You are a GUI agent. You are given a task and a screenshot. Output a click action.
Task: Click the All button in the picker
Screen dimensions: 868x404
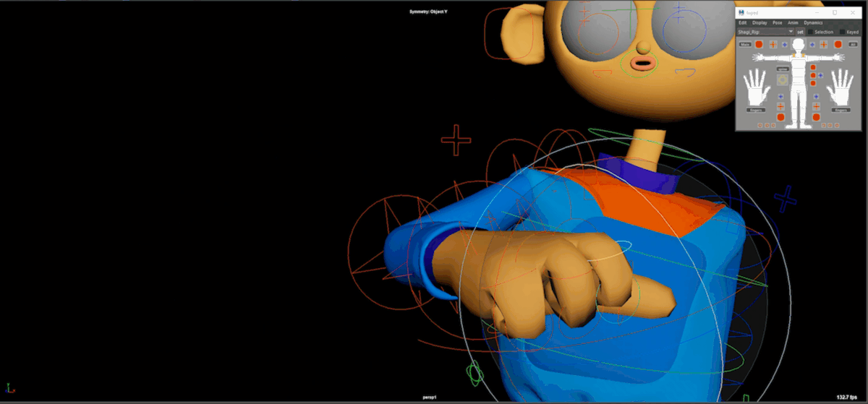tap(853, 44)
